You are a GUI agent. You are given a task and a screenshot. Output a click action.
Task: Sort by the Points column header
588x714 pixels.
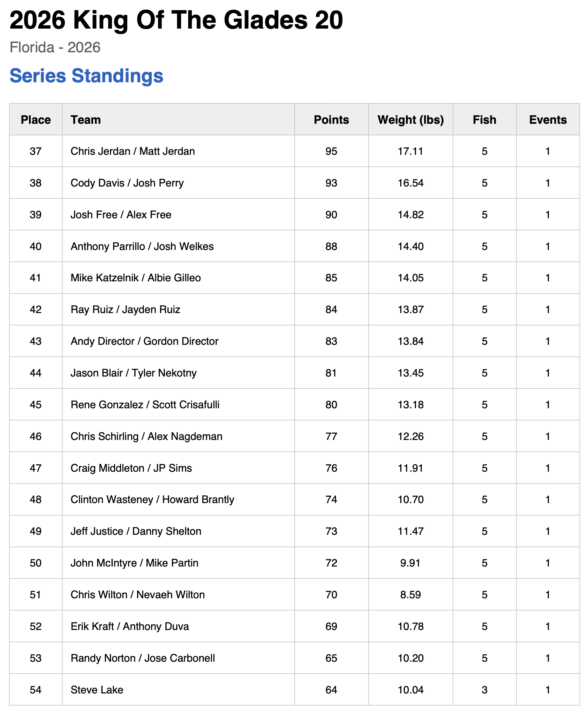coord(331,120)
